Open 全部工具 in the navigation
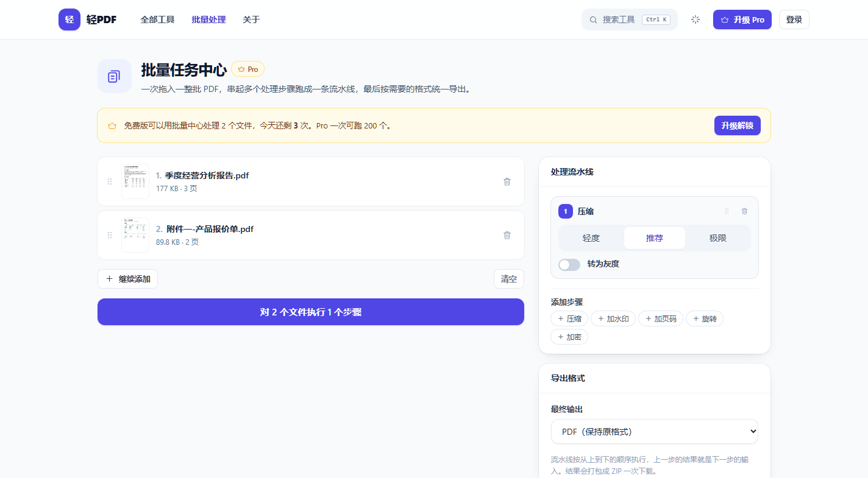The height and width of the screenshot is (478, 868). 158,19
